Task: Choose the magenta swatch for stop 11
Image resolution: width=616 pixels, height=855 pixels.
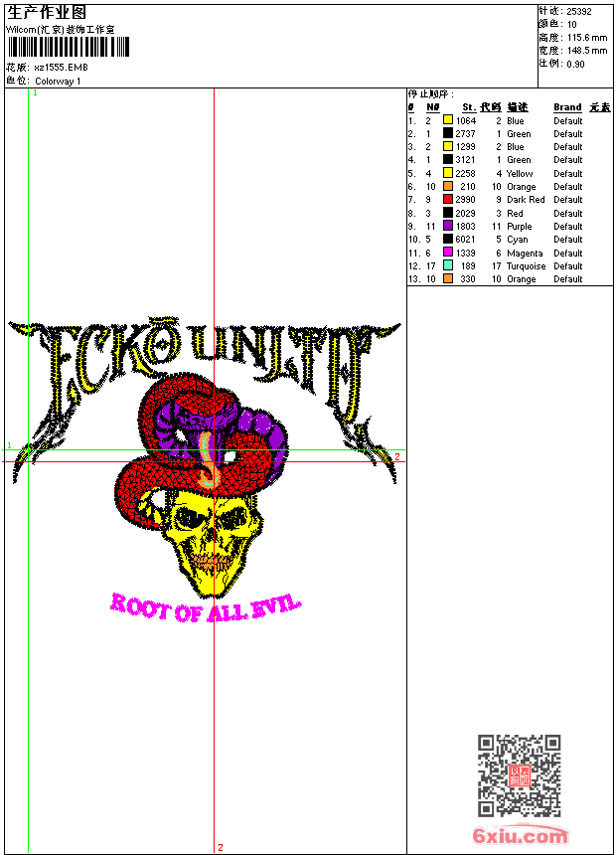Action: [x=447, y=253]
